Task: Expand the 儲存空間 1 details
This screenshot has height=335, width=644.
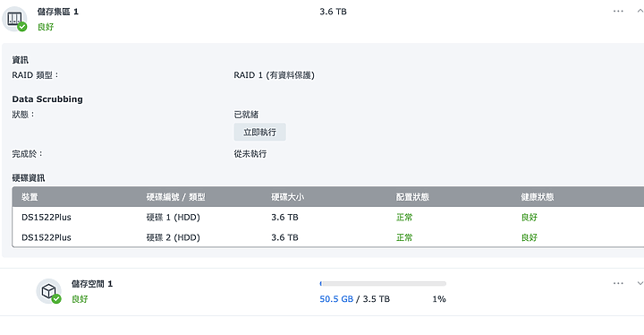Action: [x=640, y=283]
